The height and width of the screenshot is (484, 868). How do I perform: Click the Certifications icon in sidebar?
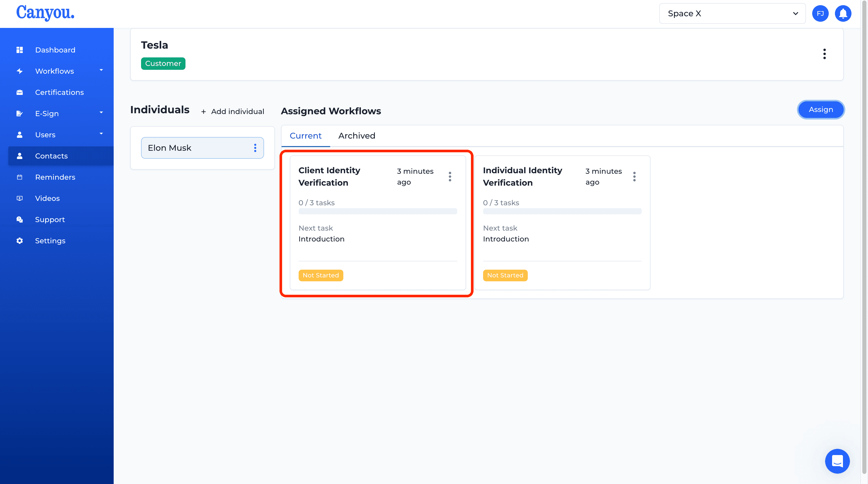(20, 92)
